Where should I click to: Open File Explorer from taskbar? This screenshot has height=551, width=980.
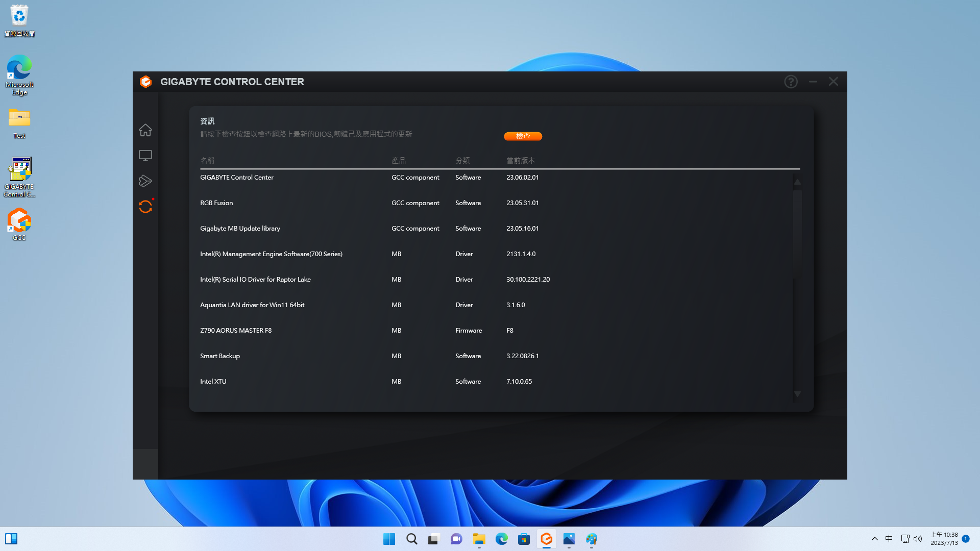(x=479, y=539)
